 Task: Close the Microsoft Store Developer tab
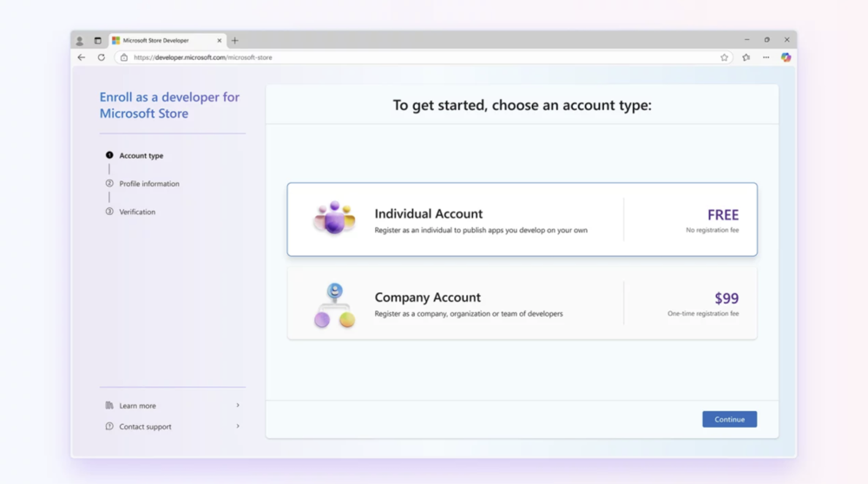pyautogui.click(x=220, y=41)
